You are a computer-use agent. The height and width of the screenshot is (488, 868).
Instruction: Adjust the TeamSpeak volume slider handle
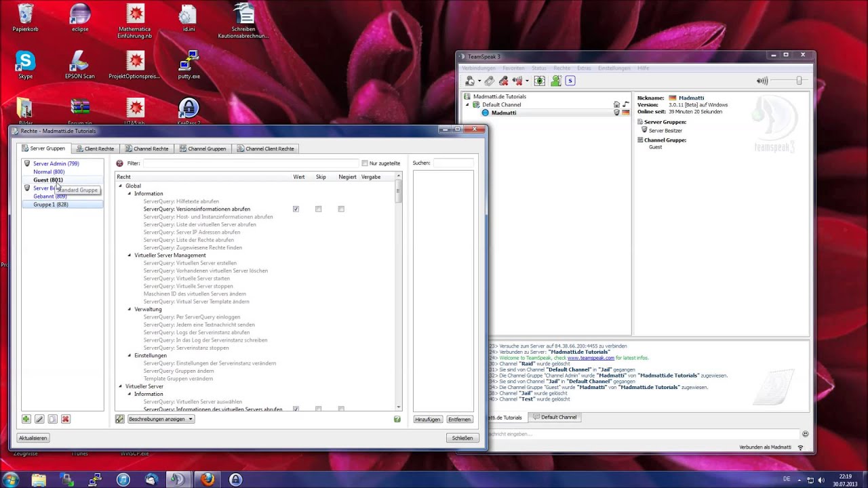tap(799, 81)
